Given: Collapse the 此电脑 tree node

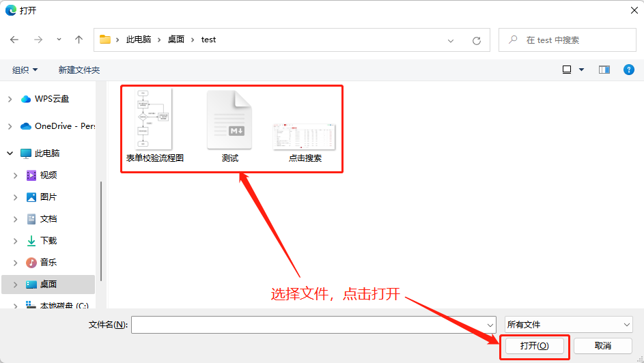Looking at the screenshot, I should tap(10, 154).
